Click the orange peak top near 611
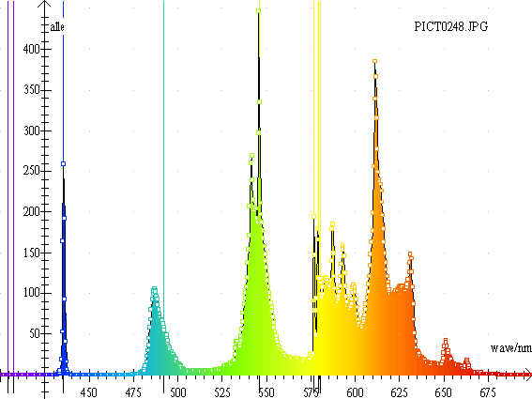 (x=374, y=61)
